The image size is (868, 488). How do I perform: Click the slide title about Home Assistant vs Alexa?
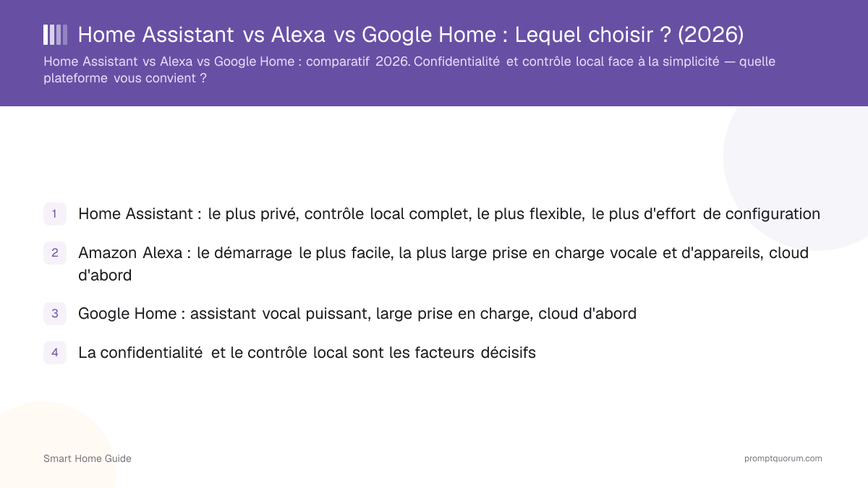(411, 34)
